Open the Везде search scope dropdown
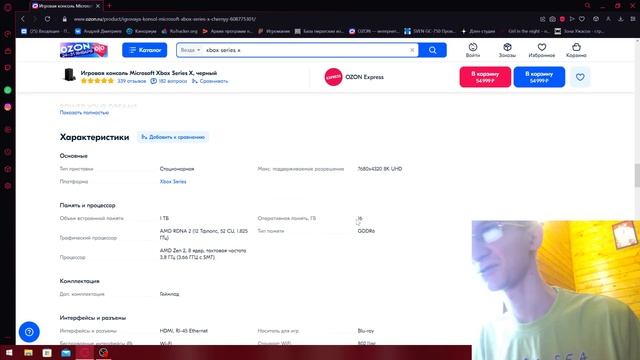This screenshot has width=640, height=360. coord(190,50)
